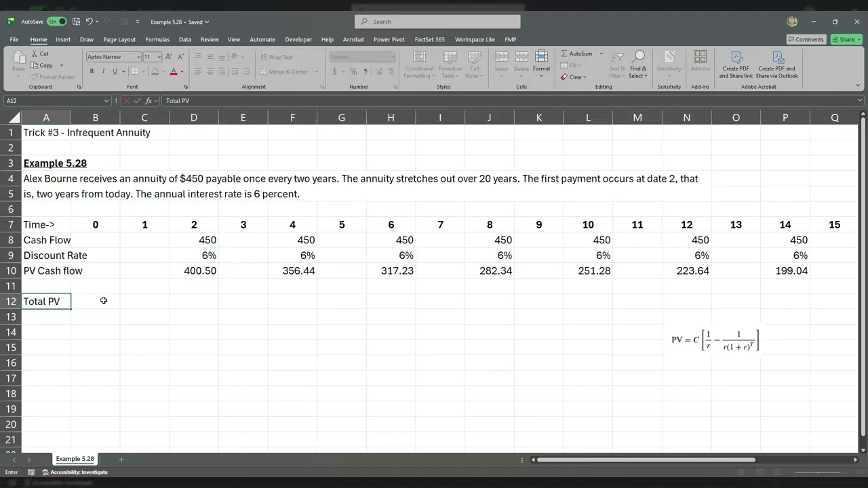This screenshot has width=868, height=488.
Task: Open the File menu
Action: (14, 39)
